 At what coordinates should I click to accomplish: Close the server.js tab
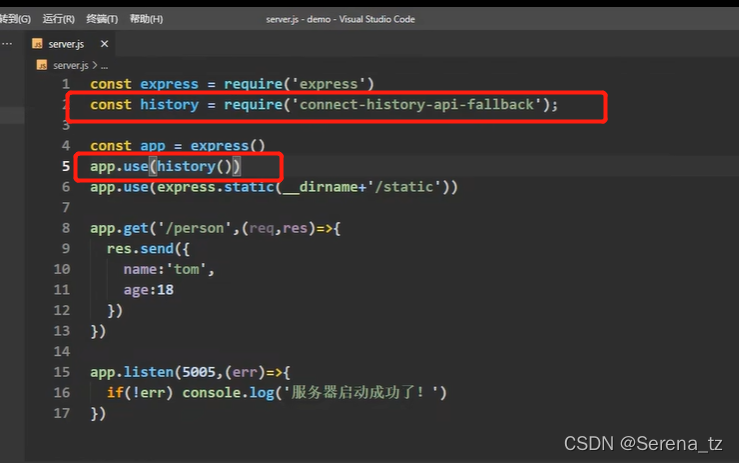[104, 44]
